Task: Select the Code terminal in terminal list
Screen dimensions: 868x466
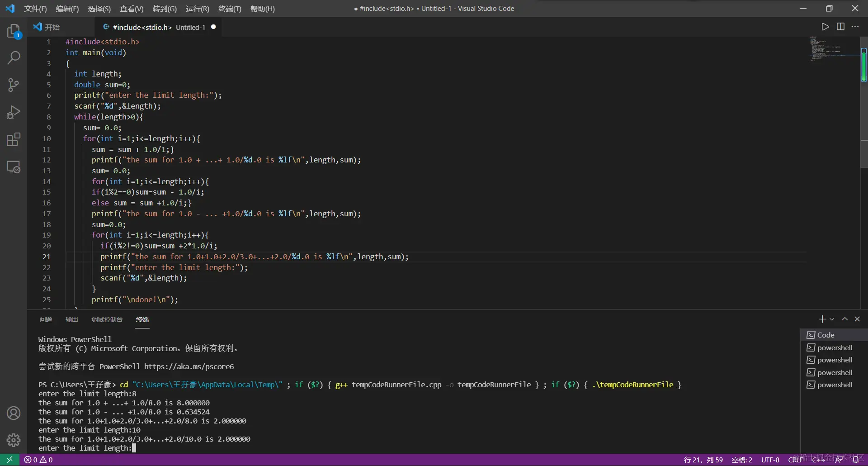Action: [826, 335]
